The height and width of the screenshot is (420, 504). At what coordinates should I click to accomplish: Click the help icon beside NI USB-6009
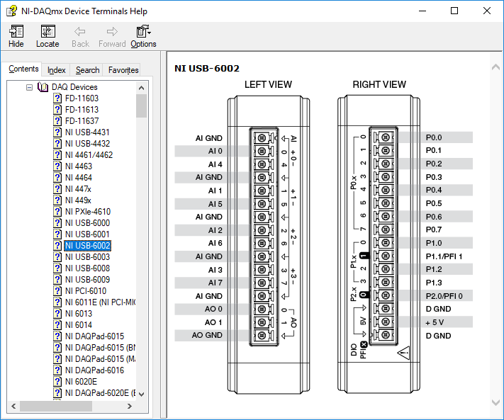pos(57,280)
